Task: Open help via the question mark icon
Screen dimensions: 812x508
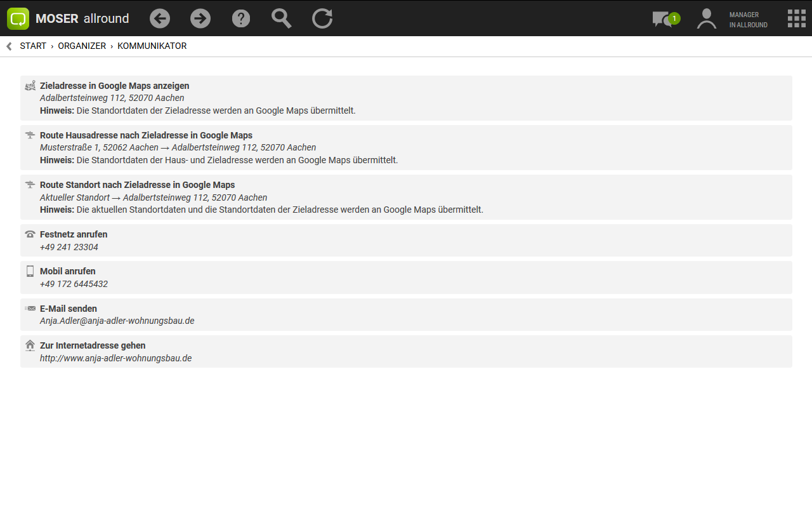Action: [241, 18]
